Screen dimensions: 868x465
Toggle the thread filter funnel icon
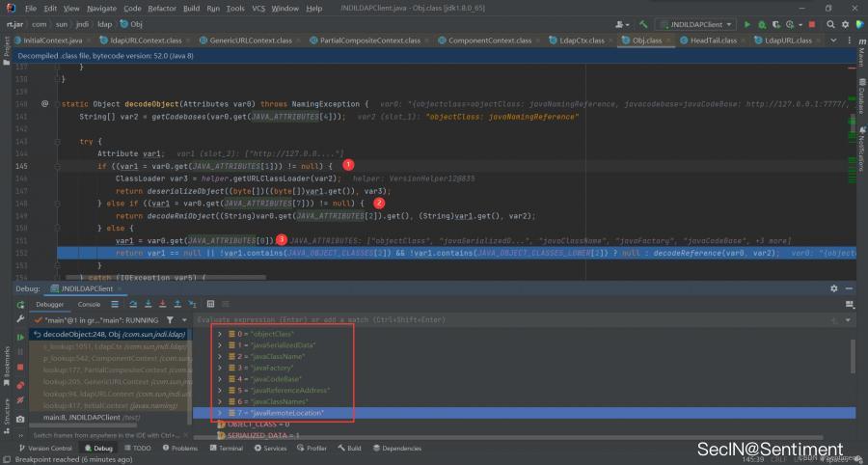tap(170, 319)
